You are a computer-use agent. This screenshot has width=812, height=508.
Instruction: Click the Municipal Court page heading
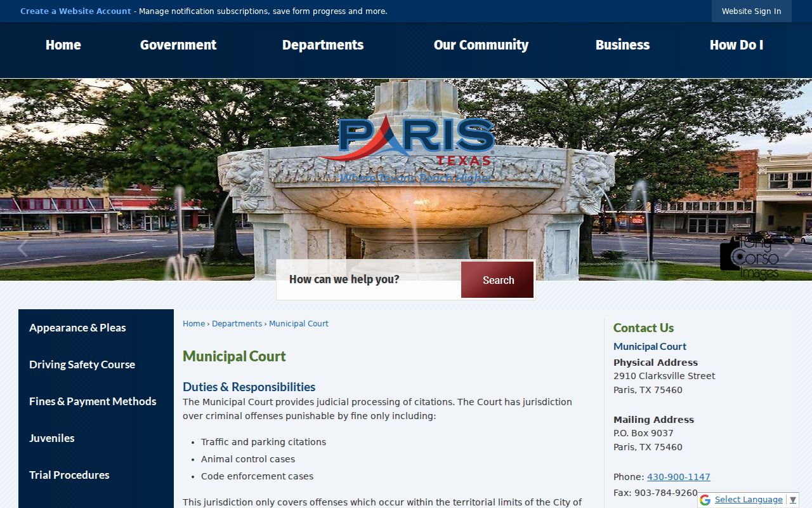(234, 356)
